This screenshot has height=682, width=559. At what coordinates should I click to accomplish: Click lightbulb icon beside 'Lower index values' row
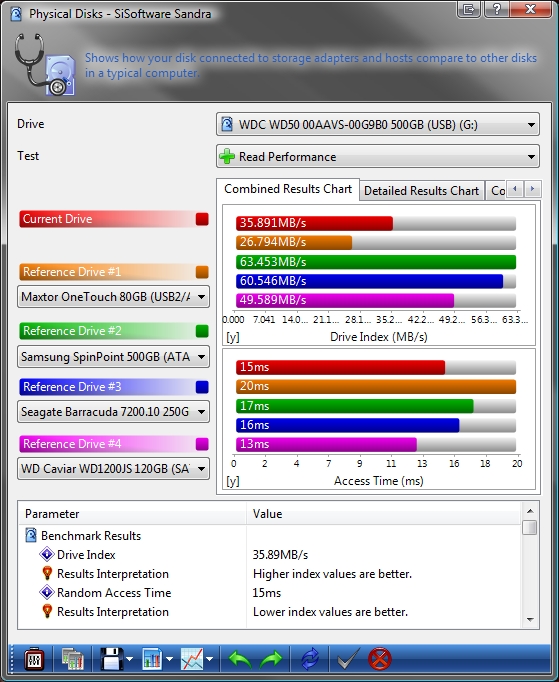47,611
